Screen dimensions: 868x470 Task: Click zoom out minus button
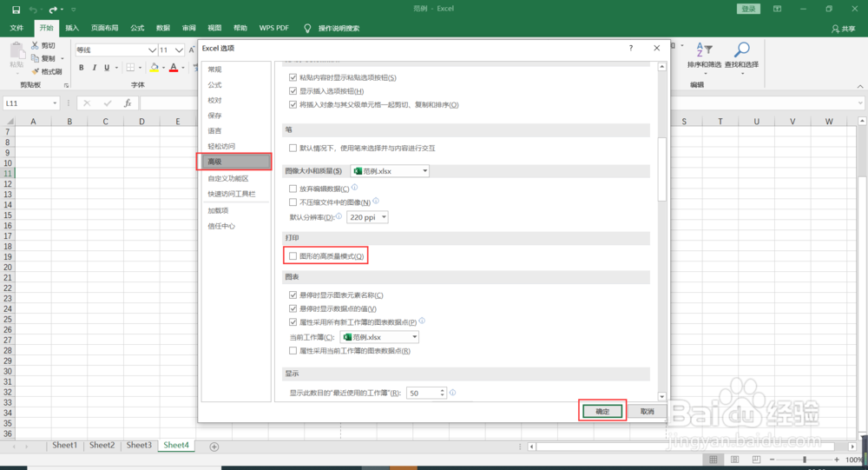[x=773, y=460]
